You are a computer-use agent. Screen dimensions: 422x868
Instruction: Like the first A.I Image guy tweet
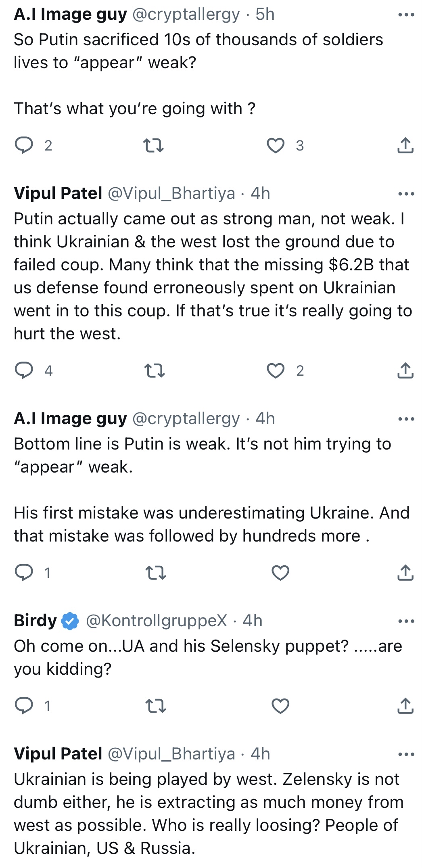[276, 145]
